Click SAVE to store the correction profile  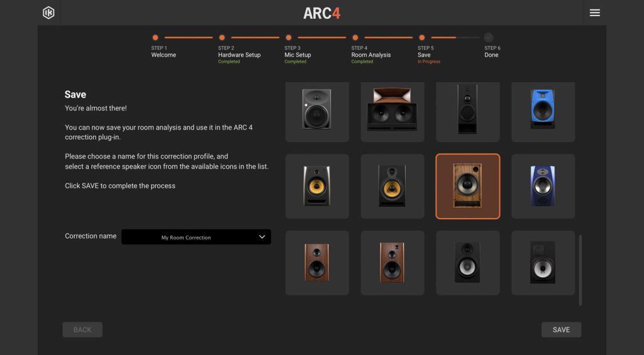(561, 330)
